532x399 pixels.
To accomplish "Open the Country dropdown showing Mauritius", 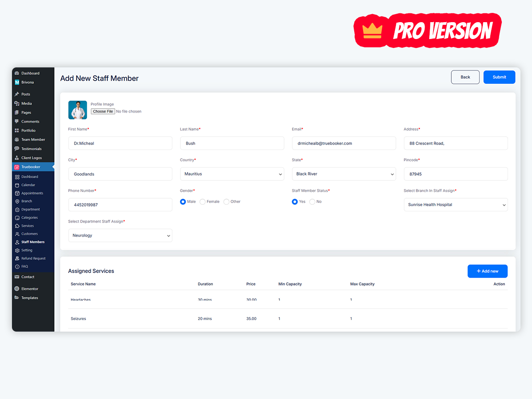I will click(232, 174).
